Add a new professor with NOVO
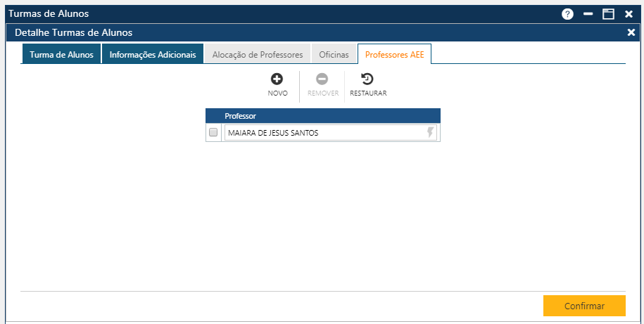 (277, 85)
